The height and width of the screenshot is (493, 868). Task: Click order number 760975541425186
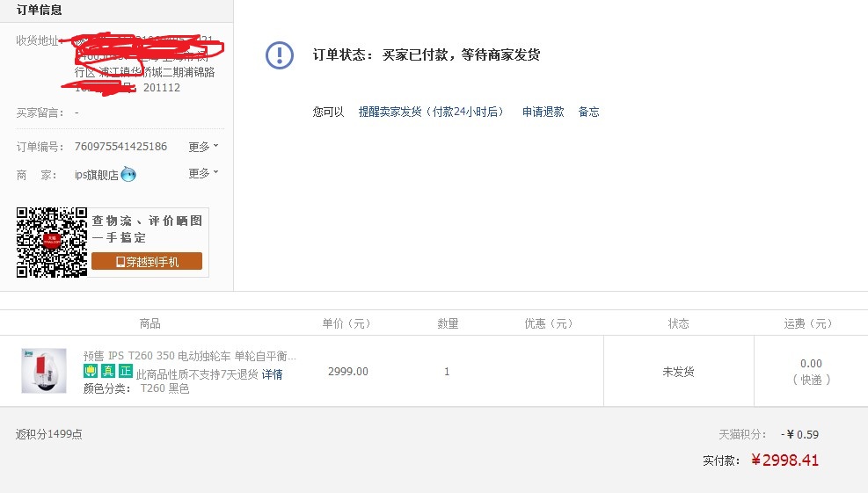pos(120,147)
